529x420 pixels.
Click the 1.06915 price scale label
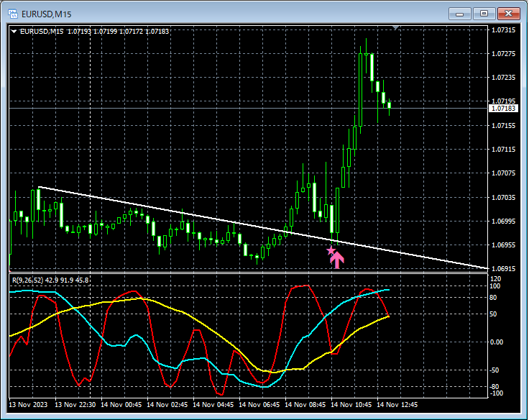(504, 269)
